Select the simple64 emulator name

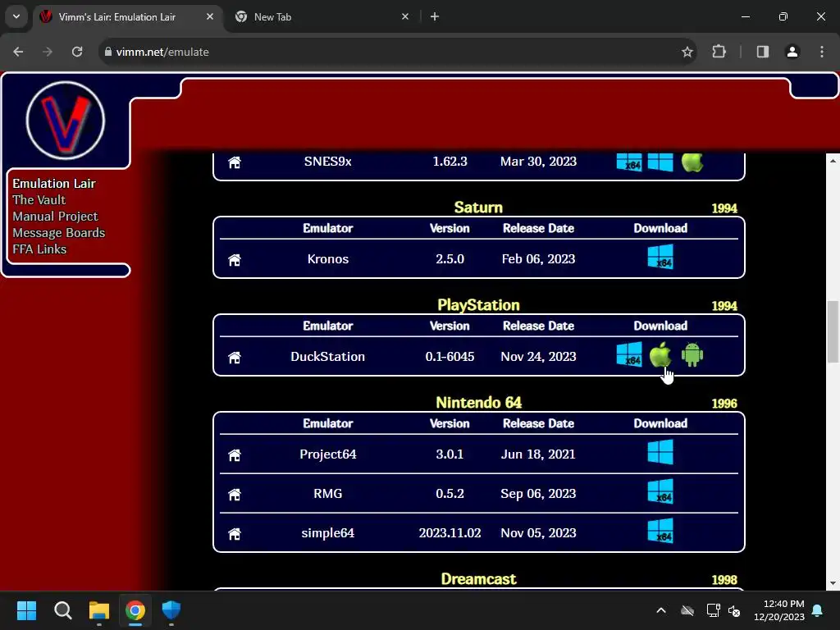click(x=328, y=533)
